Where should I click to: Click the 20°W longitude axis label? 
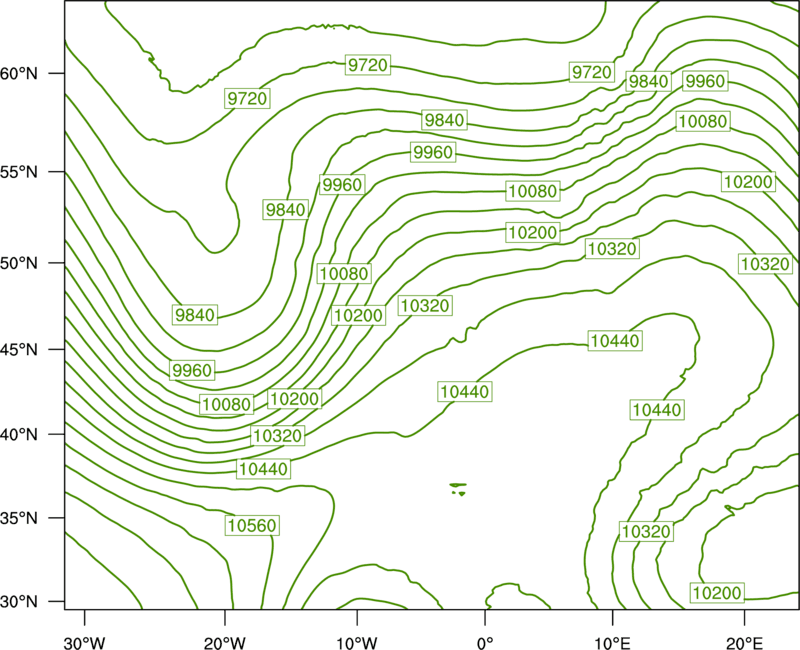tap(224, 643)
